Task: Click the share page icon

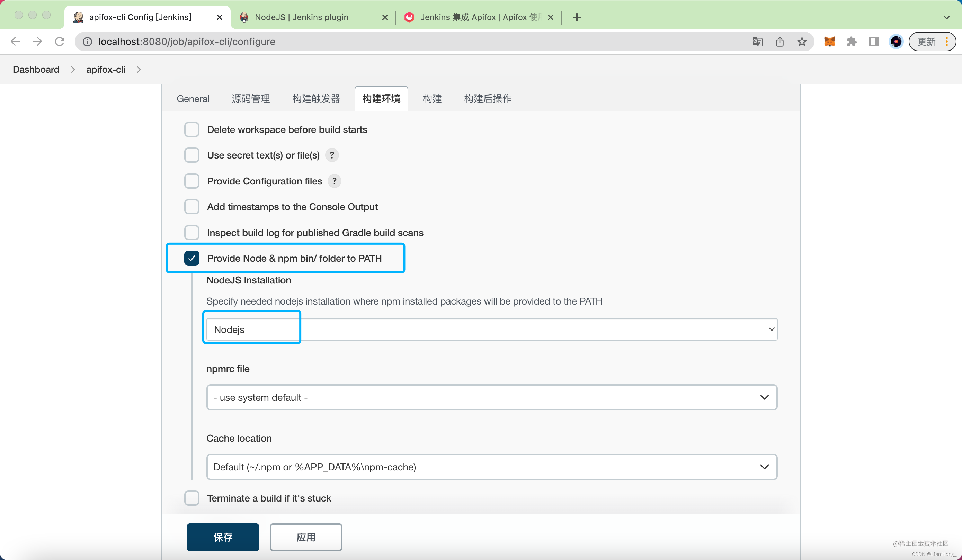Action: (780, 41)
